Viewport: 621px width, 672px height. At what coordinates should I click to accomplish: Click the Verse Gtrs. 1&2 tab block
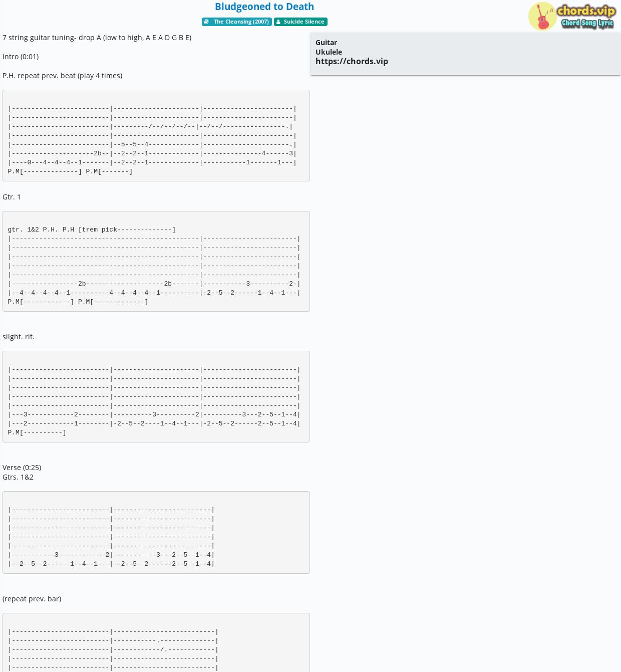[x=156, y=532]
